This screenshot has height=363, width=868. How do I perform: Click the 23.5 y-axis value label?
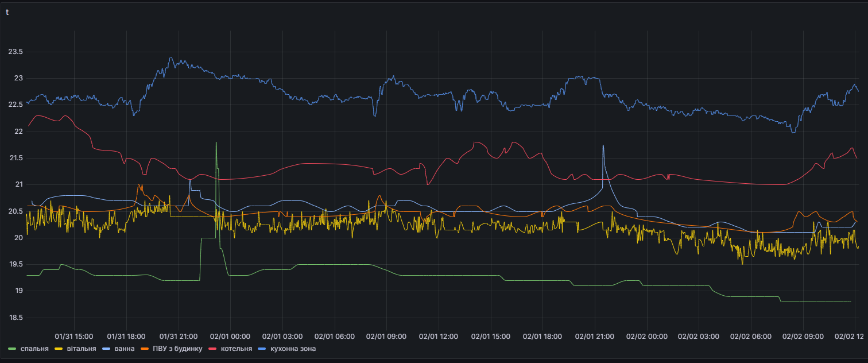[x=15, y=52]
